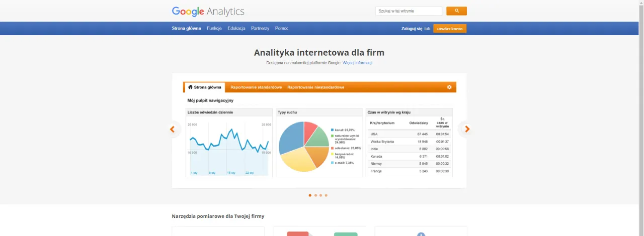644x236 pixels.
Task: Click the site search input field
Action: (409, 11)
